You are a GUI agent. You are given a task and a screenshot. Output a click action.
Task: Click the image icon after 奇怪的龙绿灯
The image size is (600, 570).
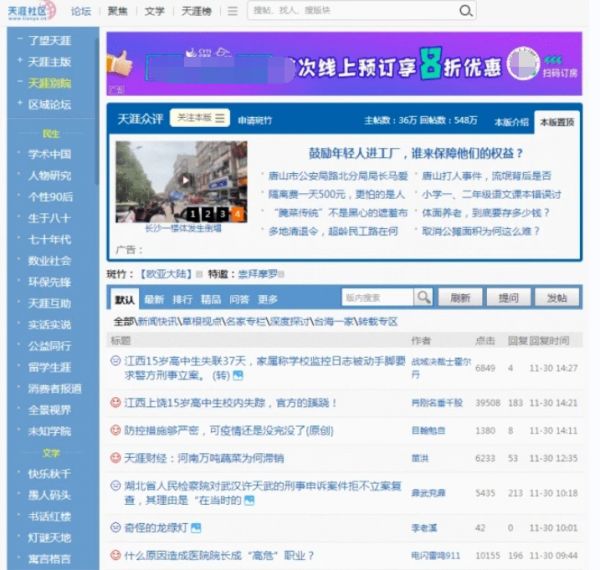click(x=196, y=527)
